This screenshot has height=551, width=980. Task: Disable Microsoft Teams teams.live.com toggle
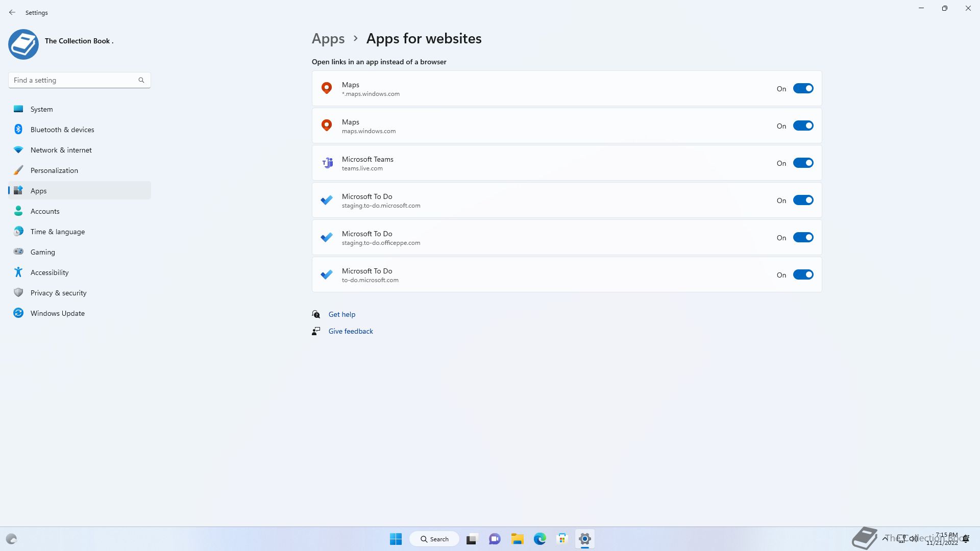803,163
